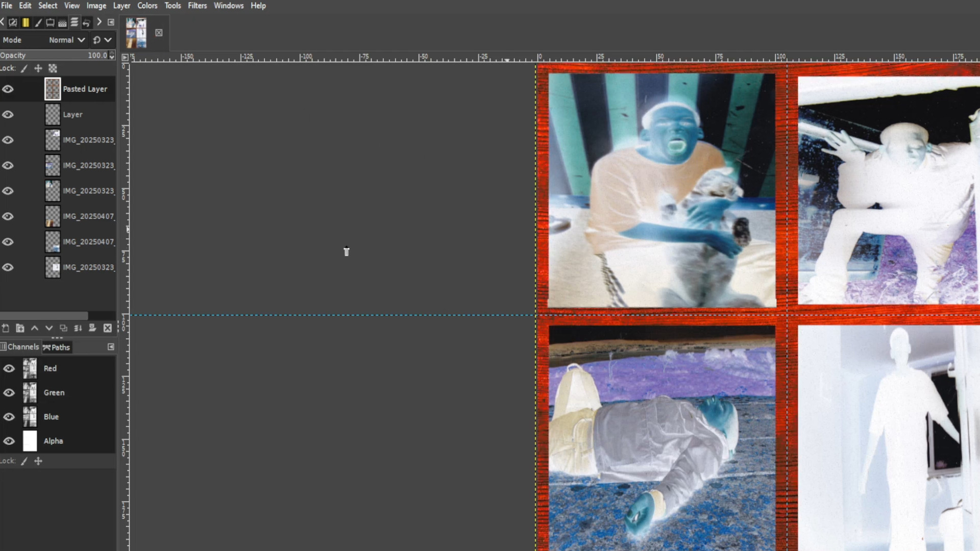This screenshot has height=551, width=980.
Task: Switch to the Channels tab
Action: [x=20, y=347]
